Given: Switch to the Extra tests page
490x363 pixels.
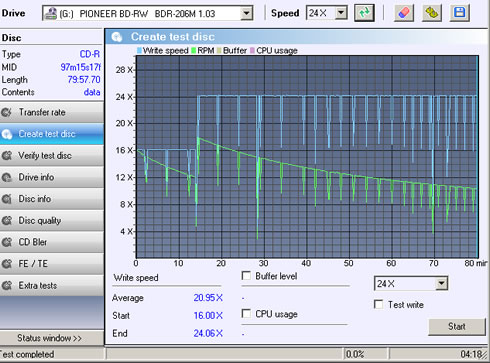Looking at the screenshot, I should click(x=52, y=286).
